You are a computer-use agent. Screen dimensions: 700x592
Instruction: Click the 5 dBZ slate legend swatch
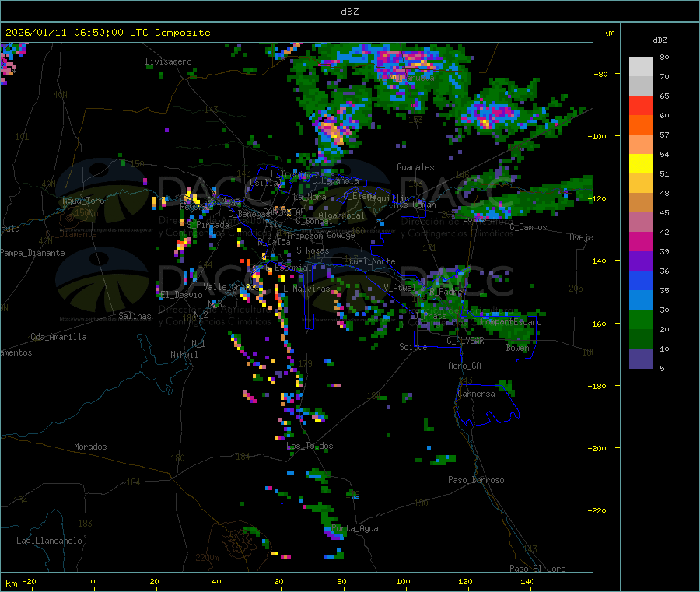(x=641, y=359)
